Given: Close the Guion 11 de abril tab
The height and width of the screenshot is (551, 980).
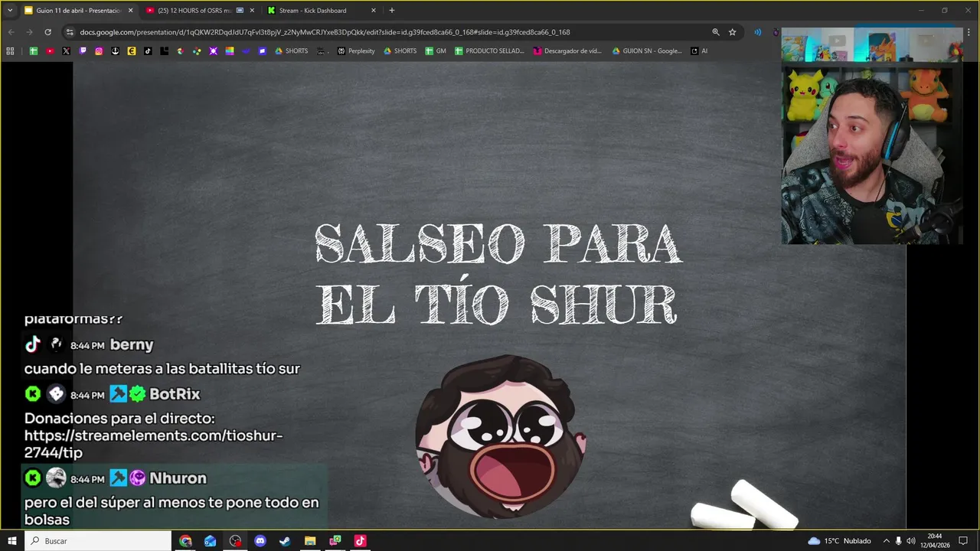Looking at the screenshot, I should tap(130, 11).
